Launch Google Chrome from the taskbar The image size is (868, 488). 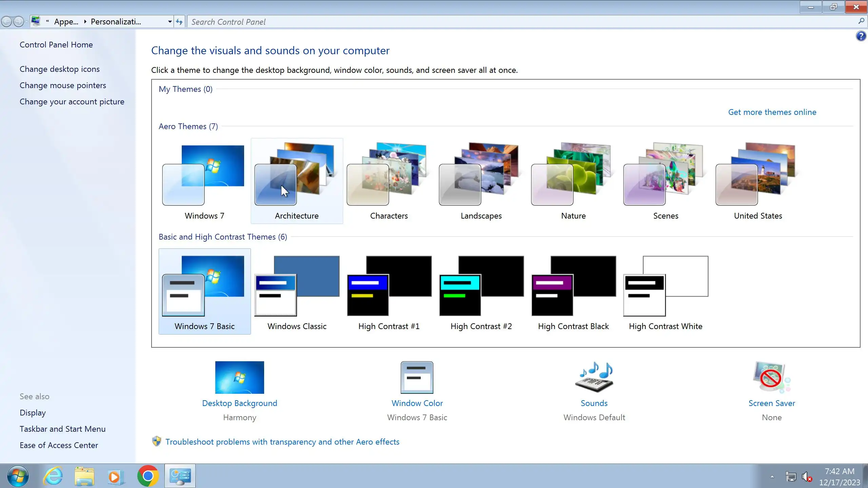(x=148, y=476)
